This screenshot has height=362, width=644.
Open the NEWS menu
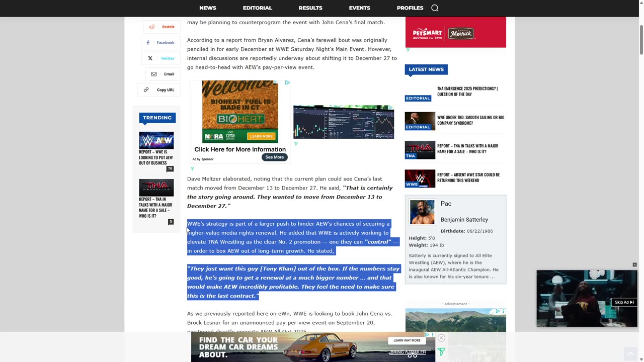pyautogui.click(x=208, y=8)
